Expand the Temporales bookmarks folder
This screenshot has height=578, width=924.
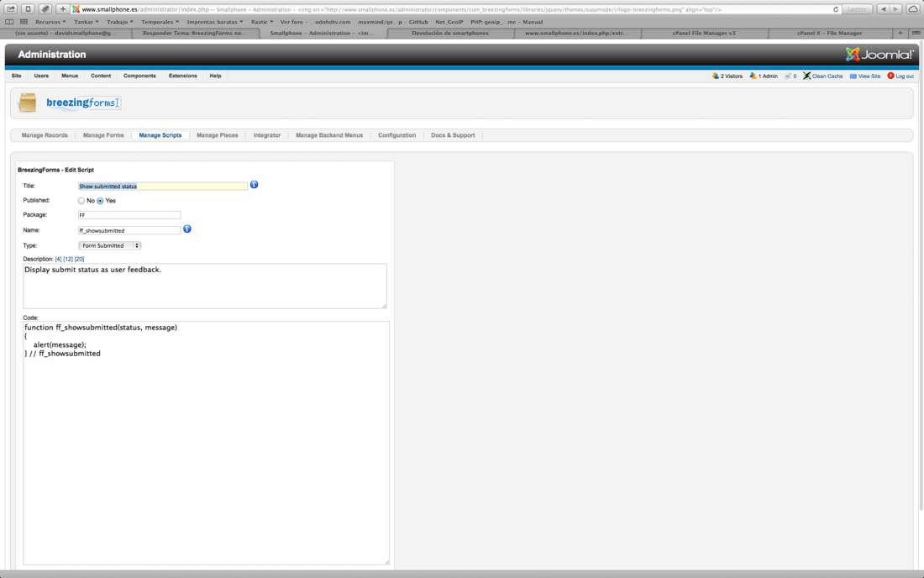click(x=160, y=22)
